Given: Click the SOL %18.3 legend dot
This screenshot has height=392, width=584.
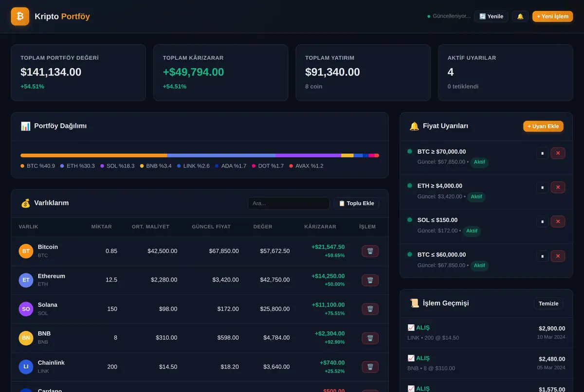Looking at the screenshot, I should [102, 166].
